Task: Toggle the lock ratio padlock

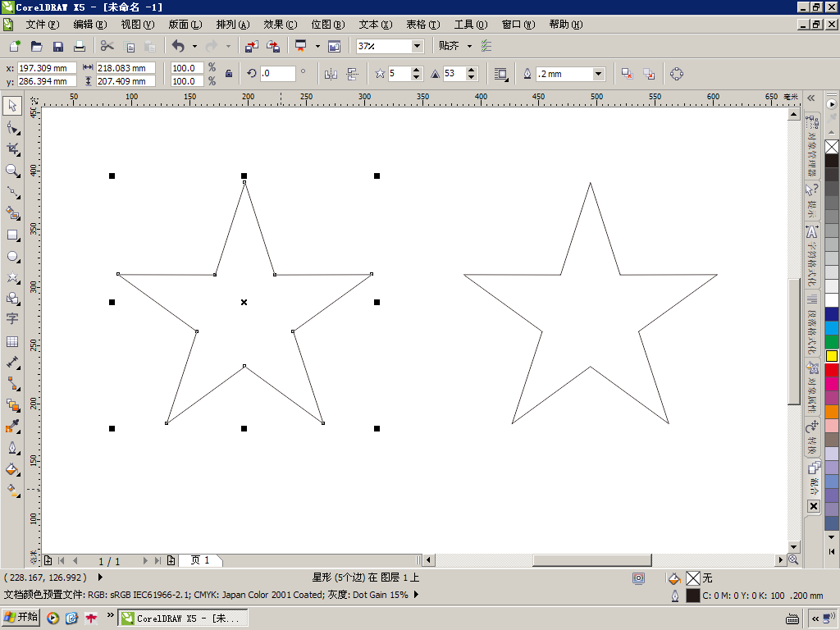Action: [x=229, y=74]
